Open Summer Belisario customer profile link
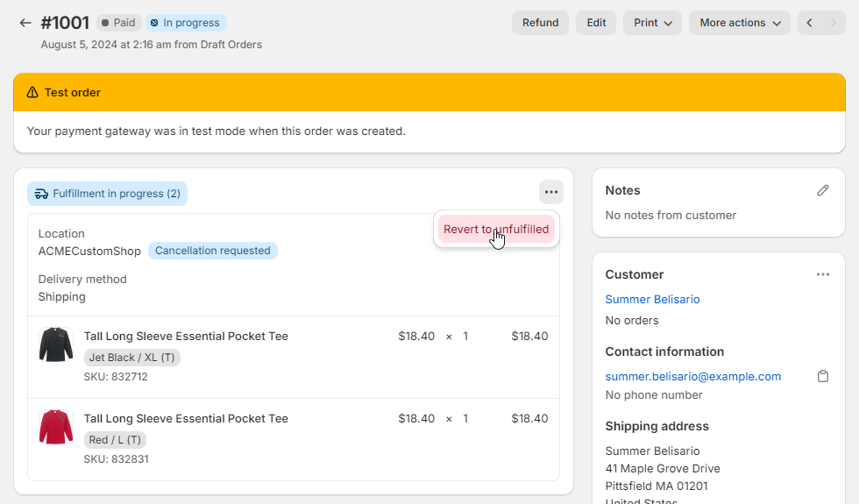 [652, 299]
